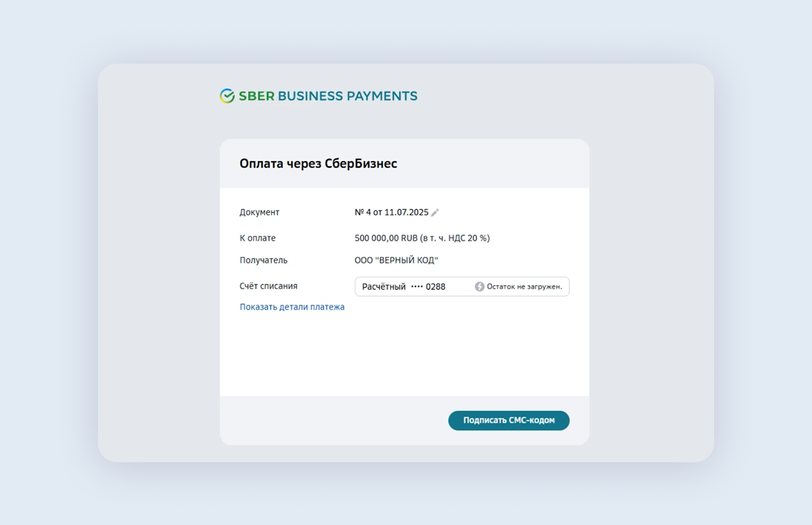Click the Счёт списания field label
Image resolution: width=812 pixels, height=525 pixels.
(x=268, y=286)
